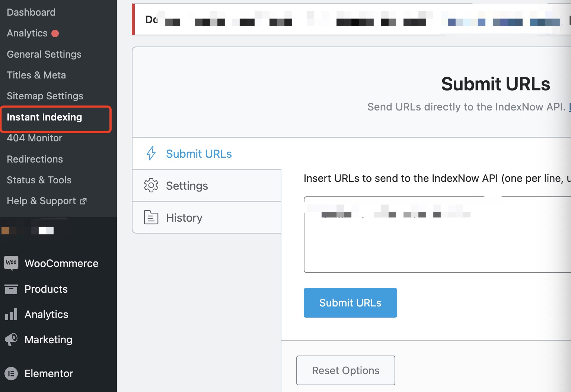Open the Elementor sidebar icon
571x392 pixels.
coord(12,373)
